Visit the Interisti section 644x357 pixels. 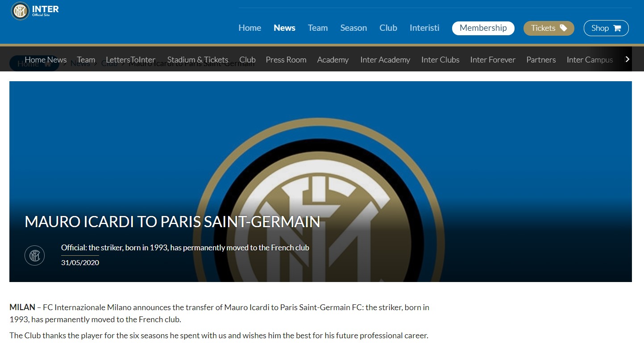point(424,28)
